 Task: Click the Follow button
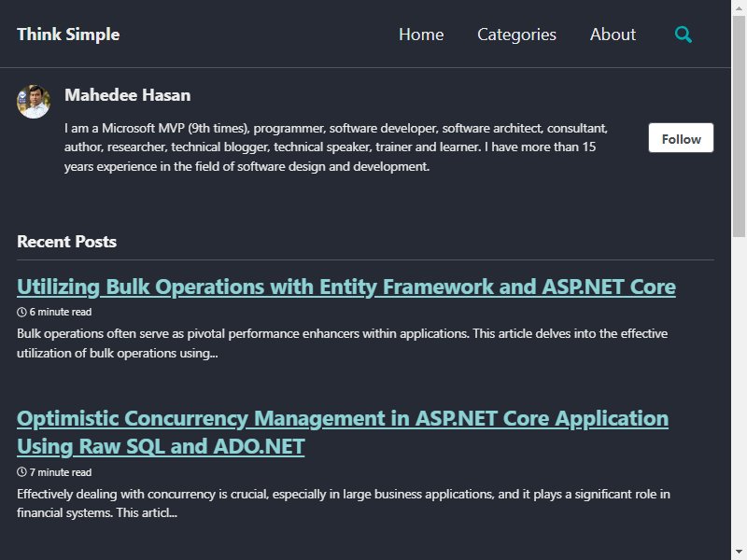681,138
